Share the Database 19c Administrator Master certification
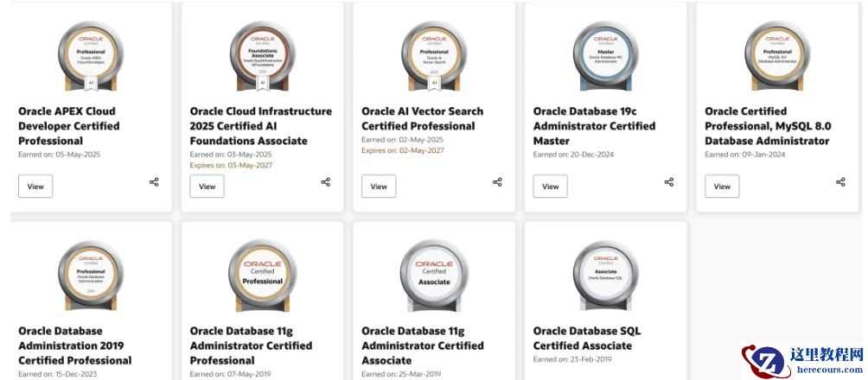868x380 pixels. pos(669,182)
